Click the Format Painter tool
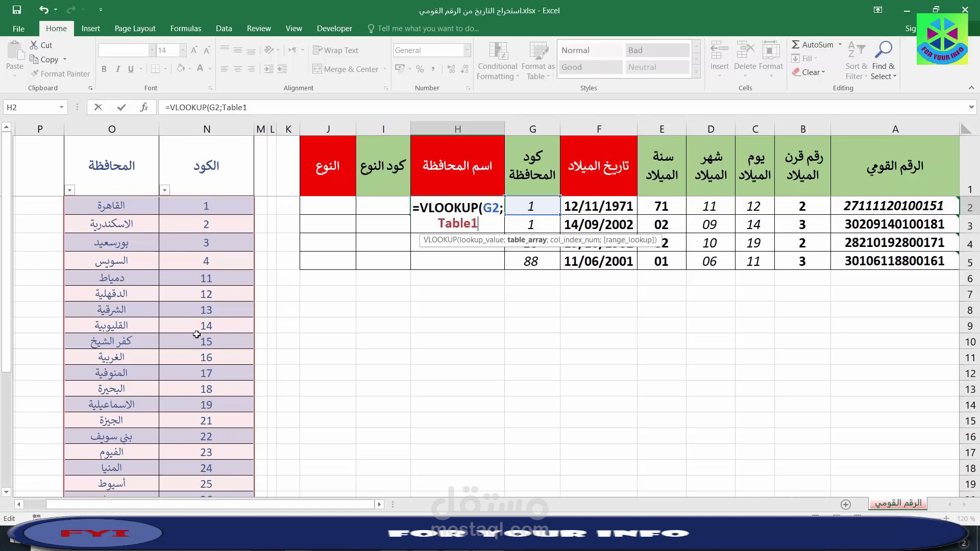 (x=60, y=74)
